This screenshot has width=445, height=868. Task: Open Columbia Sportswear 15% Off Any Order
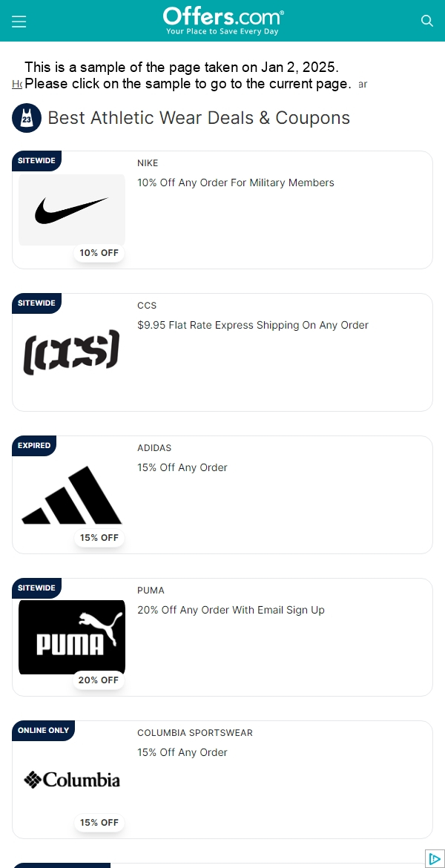click(182, 752)
